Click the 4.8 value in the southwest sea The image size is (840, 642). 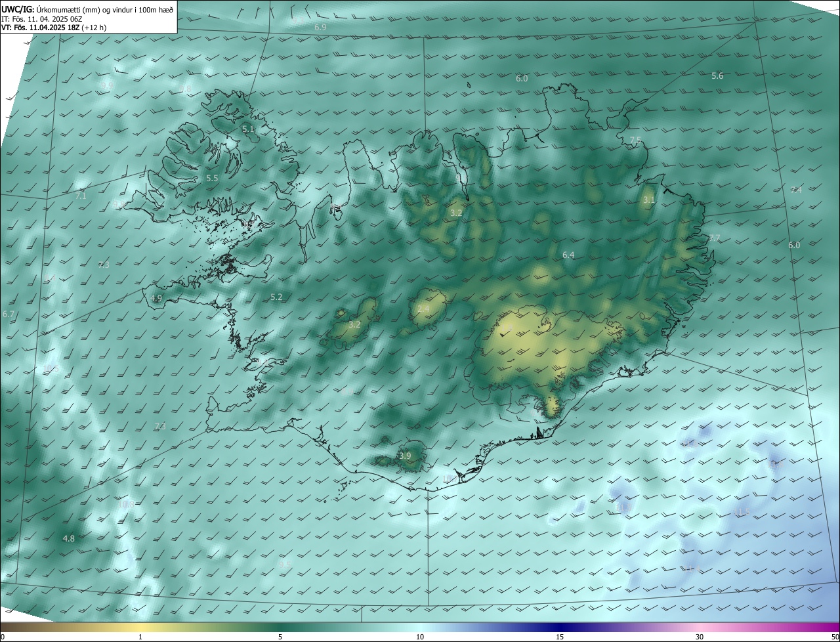point(68,538)
